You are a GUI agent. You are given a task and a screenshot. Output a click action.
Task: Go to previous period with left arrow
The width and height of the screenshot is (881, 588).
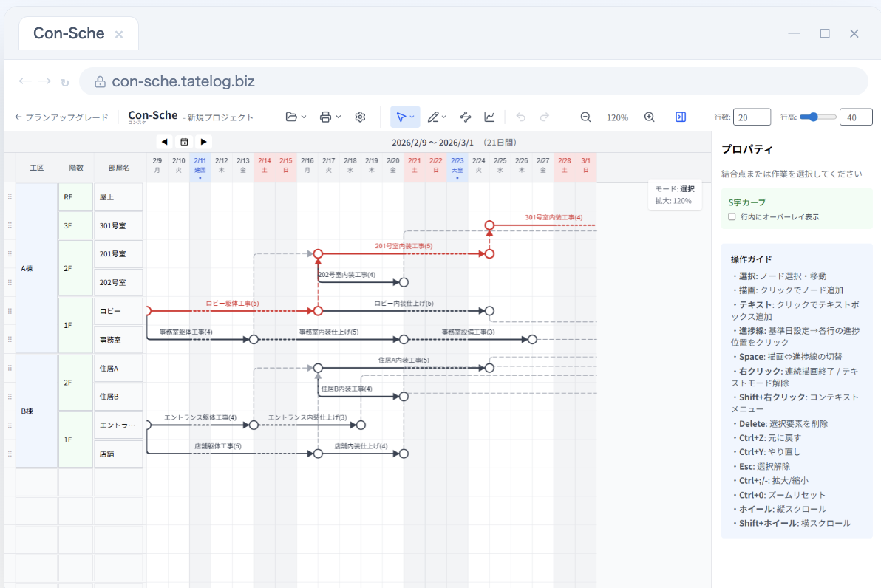tap(164, 141)
